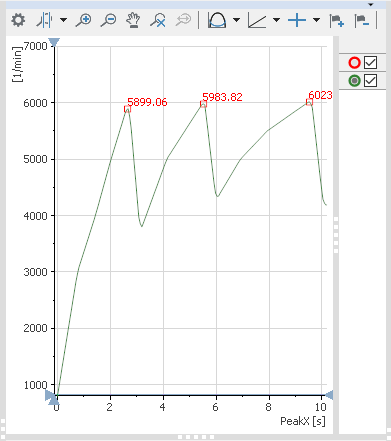Click the 5983.82 peak marker

tap(203, 104)
